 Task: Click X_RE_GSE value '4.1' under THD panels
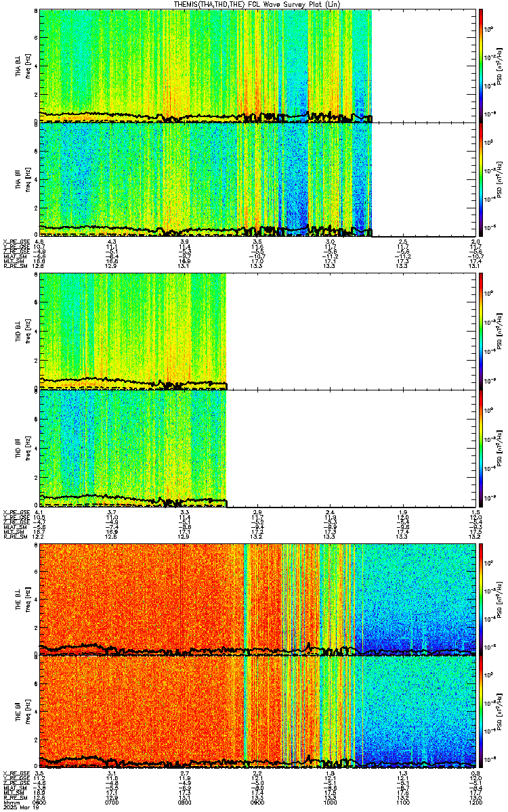pyautogui.click(x=39, y=513)
